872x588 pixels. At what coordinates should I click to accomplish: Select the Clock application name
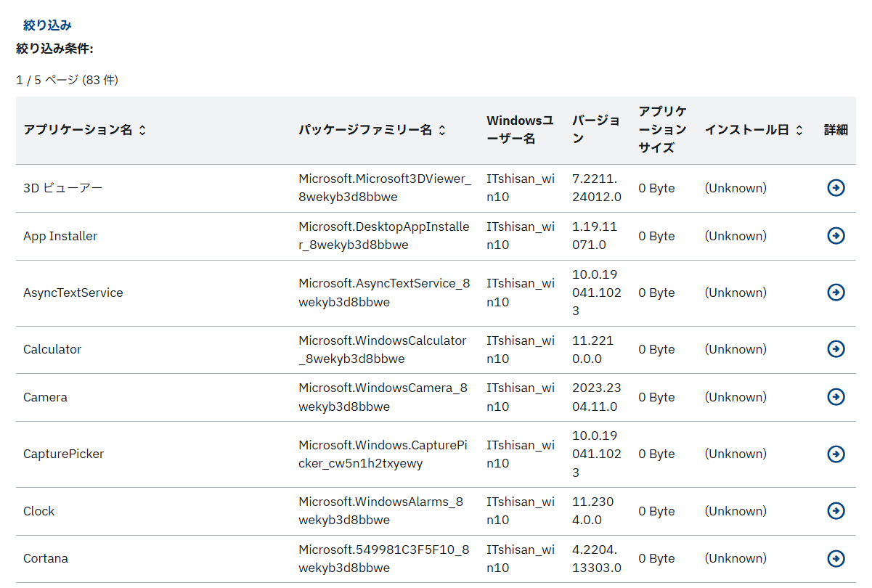38,511
